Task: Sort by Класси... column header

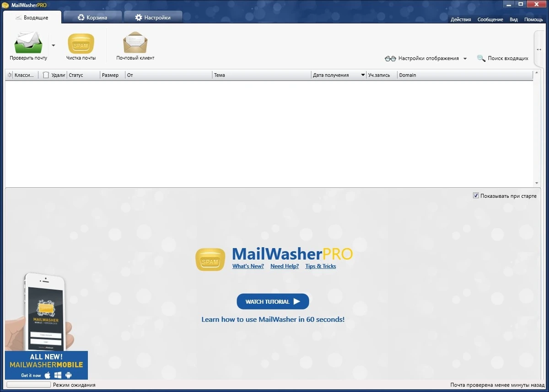Action: (25, 75)
